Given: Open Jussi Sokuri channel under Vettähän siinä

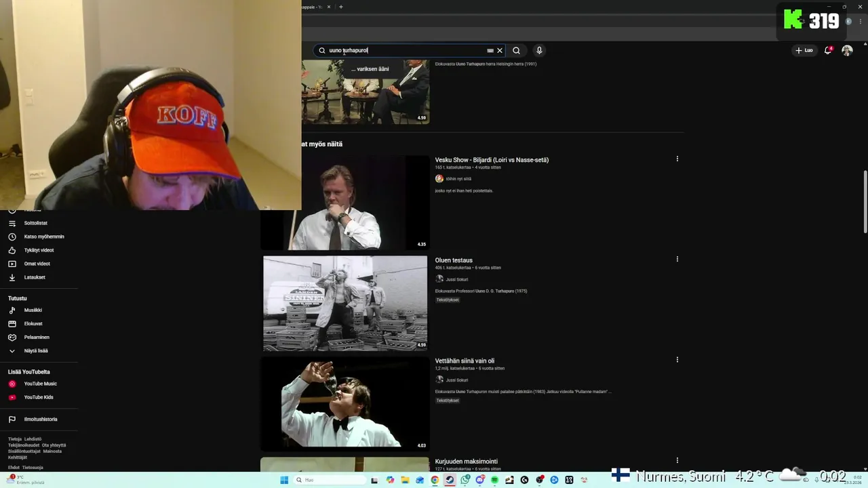Looking at the screenshot, I should (456, 380).
